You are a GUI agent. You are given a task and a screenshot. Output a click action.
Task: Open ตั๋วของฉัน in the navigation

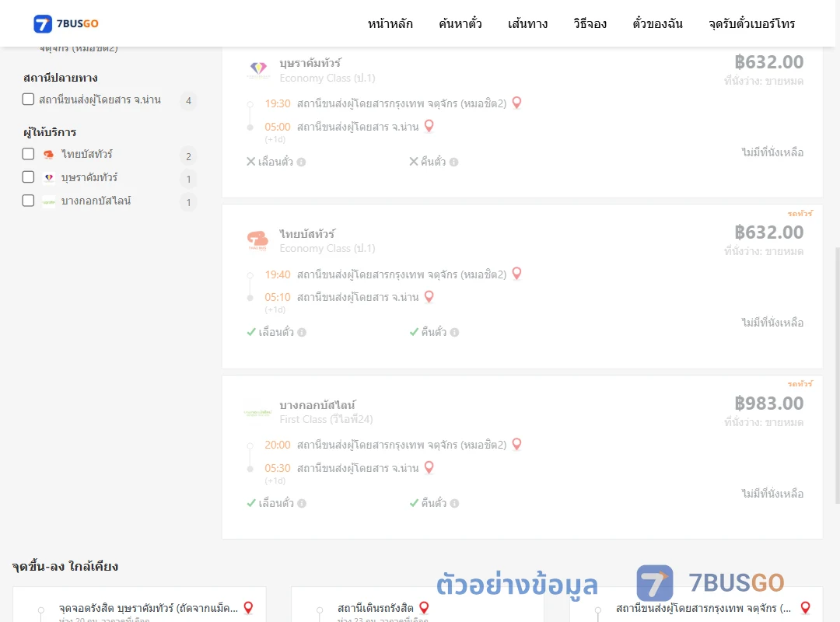tap(657, 23)
